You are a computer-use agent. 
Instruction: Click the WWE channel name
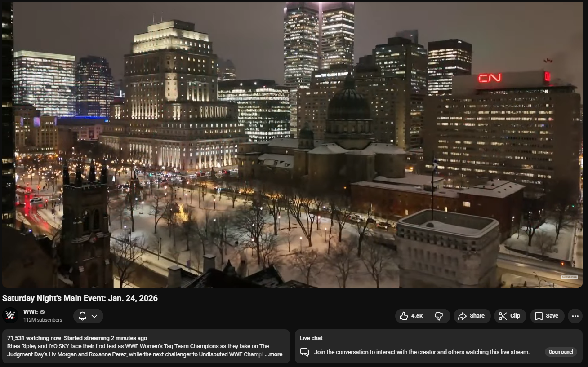pos(31,312)
